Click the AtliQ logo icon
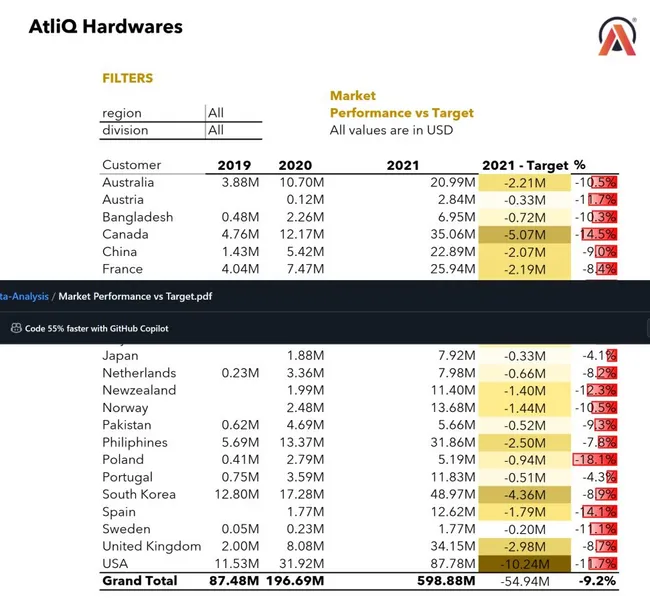The height and width of the screenshot is (602, 650). point(617,36)
